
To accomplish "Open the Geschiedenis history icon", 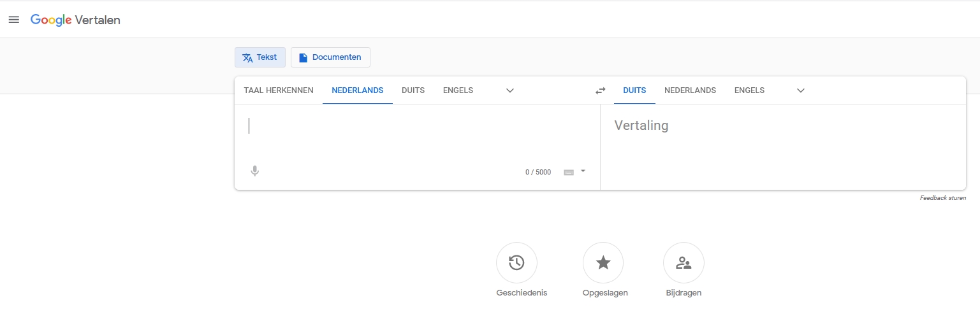I will pyautogui.click(x=516, y=262).
